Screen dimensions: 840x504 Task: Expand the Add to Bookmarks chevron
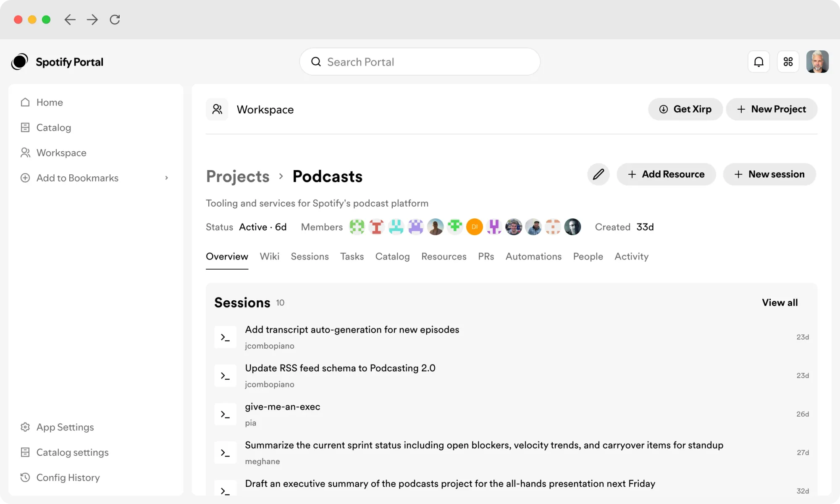[x=167, y=178]
